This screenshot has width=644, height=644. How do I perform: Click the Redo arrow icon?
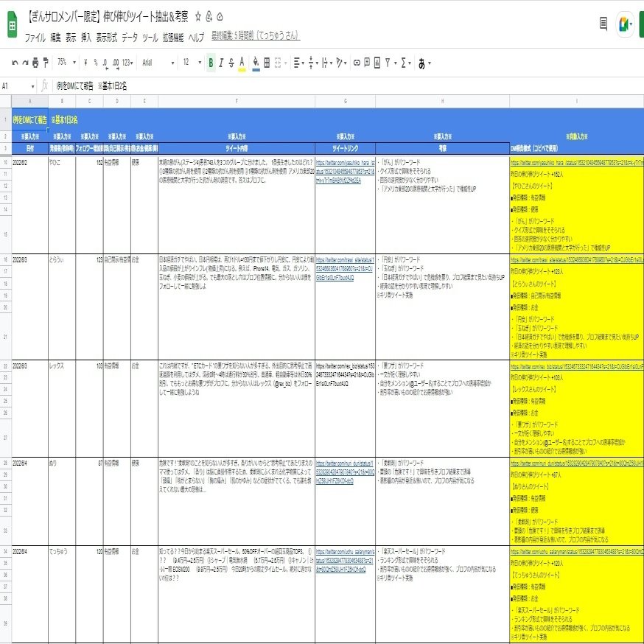[25, 63]
